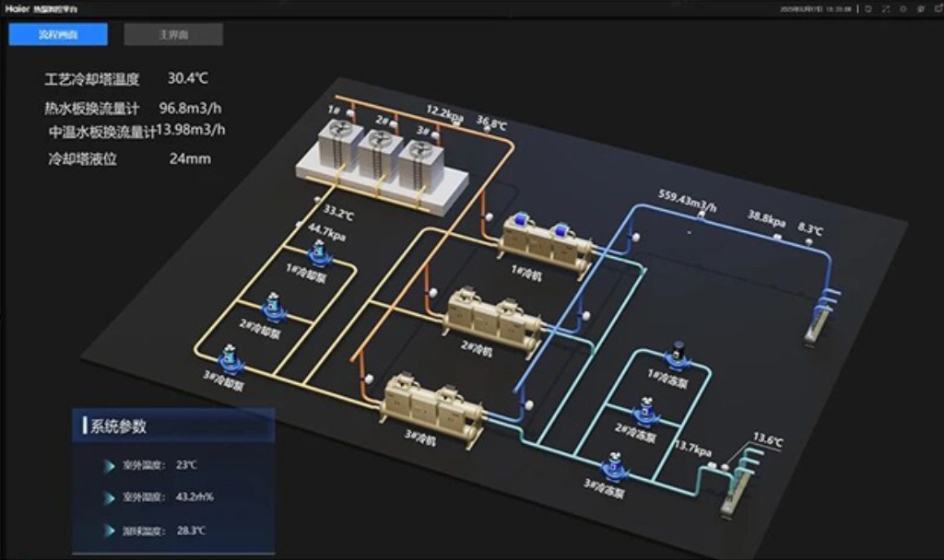Click the fullscreen icon in top bar
This screenshot has width=944, height=560.
886,9
